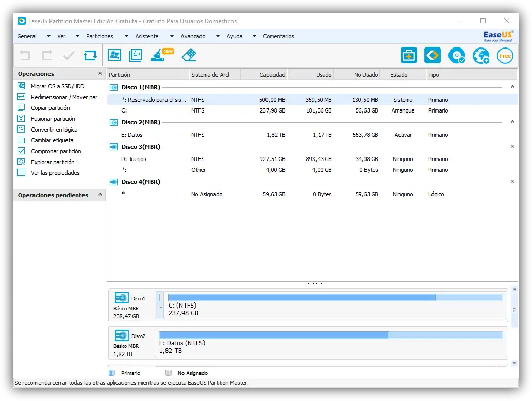Launch the 4K alignment tool icon
Viewport: 532px width, 401px height.
tap(136, 55)
